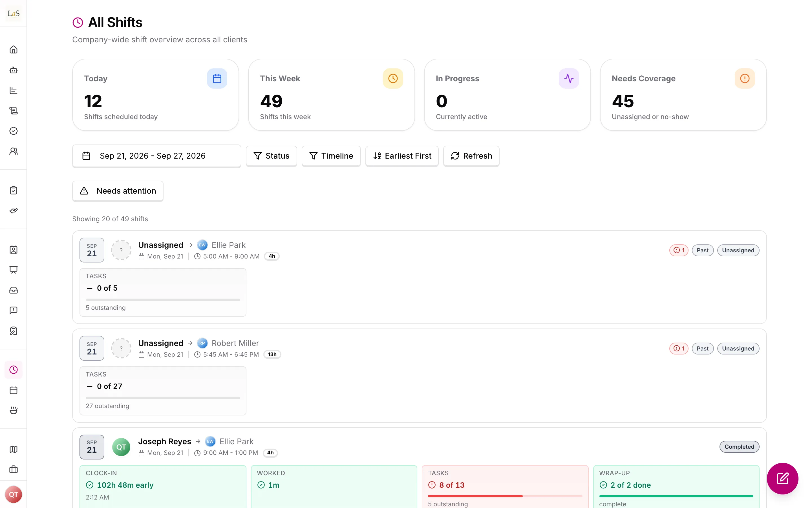Viewport: 812px width, 508px height.
Task: Click the message alert sidebar icon
Action: pyautogui.click(x=14, y=310)
